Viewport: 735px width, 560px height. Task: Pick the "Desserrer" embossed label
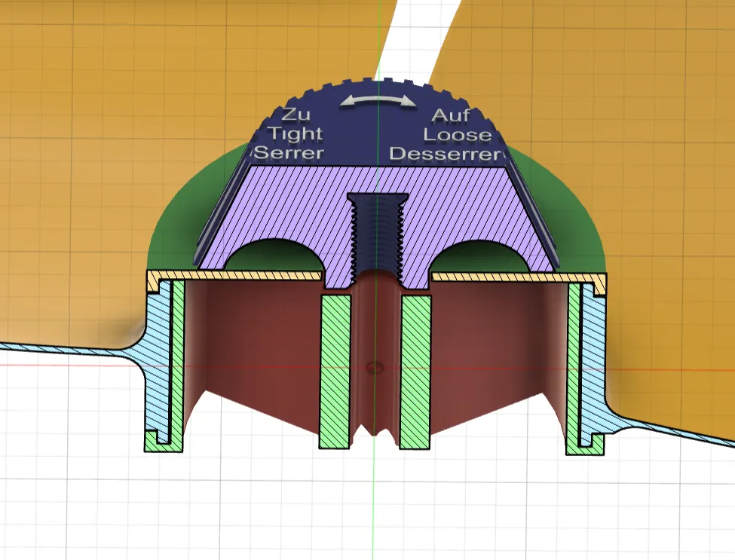(446, 154)
